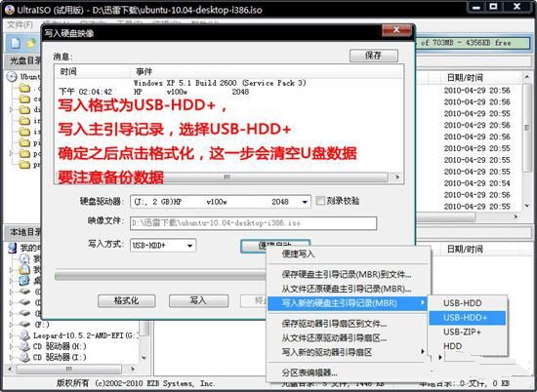Click the Open file toolbar icon
Screen dimensions: 537x392
[31, 43]
